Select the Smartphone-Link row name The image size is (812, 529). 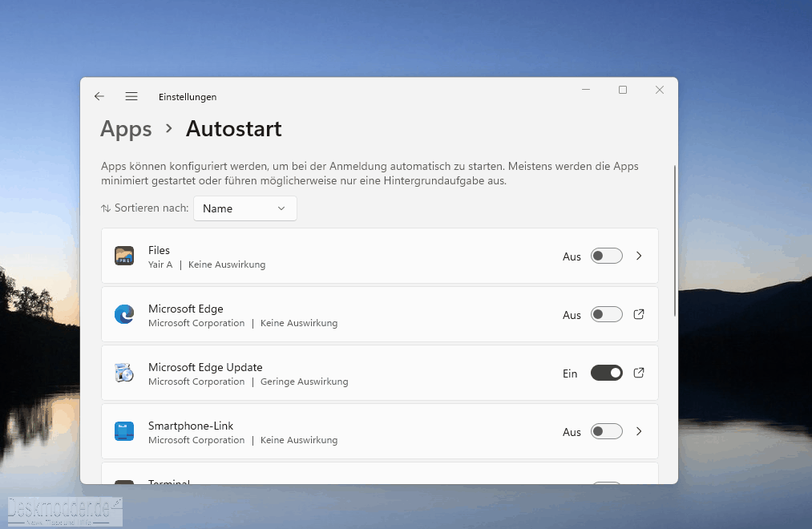[191, 426]
